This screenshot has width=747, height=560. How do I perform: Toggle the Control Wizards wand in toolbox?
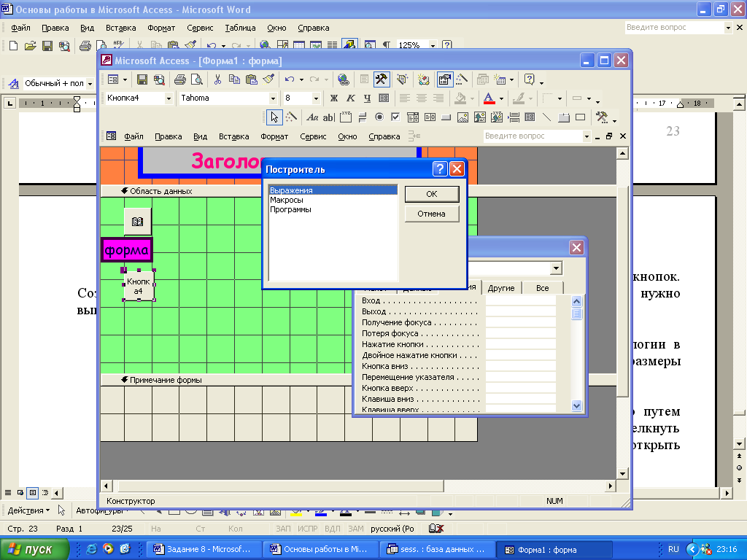click(291, 117)
